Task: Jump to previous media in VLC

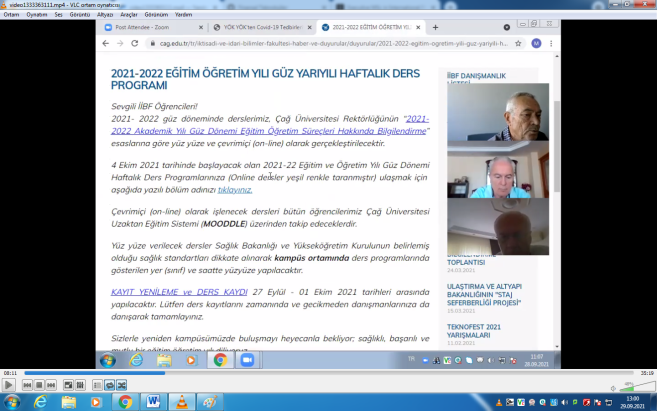Action: pyautogui.click(x=27, y=385)
